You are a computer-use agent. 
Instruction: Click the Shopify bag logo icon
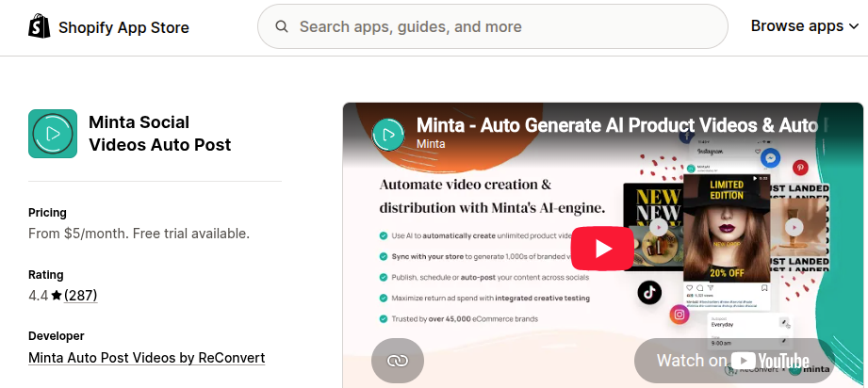click(x=40, y=26)
